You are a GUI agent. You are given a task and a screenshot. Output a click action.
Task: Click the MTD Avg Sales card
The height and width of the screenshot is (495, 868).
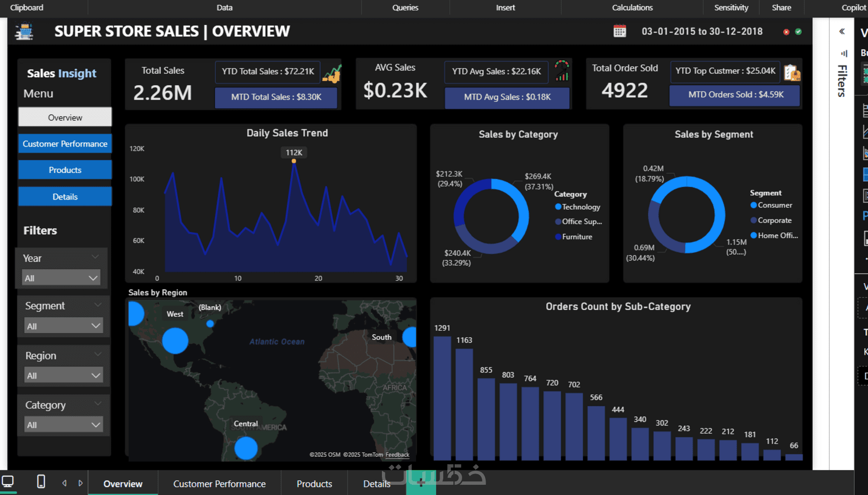508,97
